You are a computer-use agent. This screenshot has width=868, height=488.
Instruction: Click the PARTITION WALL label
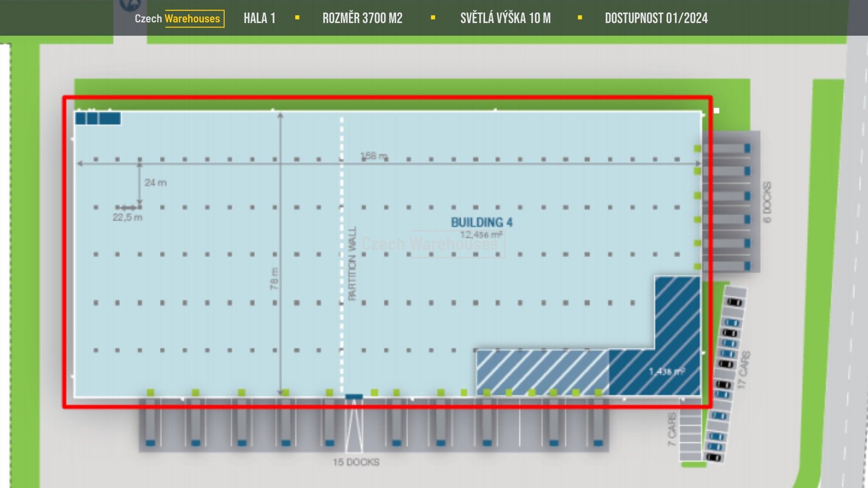(x=353, y=263)
